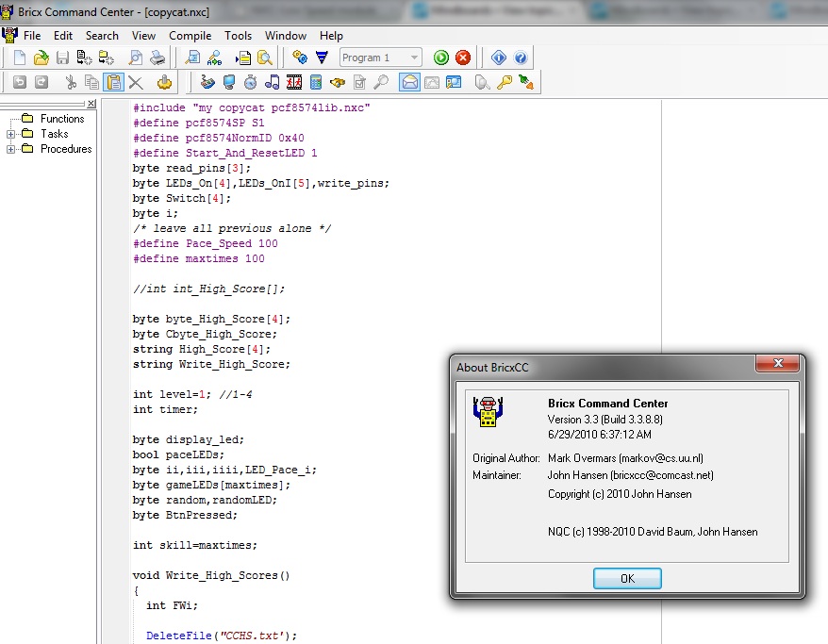Screen dimensions: 828x644
Task: Expand the Procedures tree node
Action: [11, 149]
